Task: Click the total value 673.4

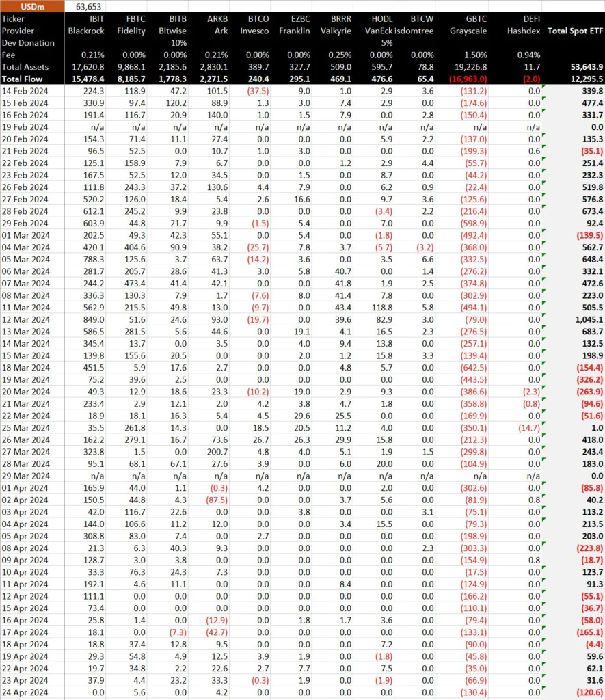Action: point(593,211)
